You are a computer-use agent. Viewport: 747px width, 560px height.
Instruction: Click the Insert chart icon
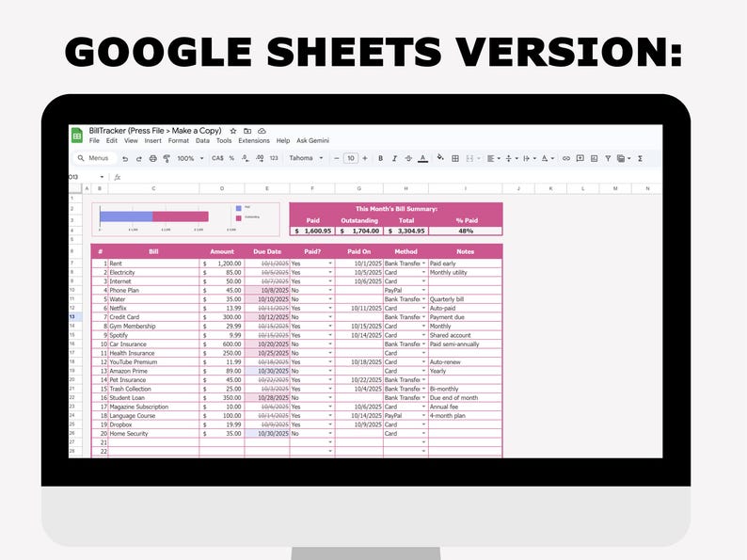pos(594,158)
